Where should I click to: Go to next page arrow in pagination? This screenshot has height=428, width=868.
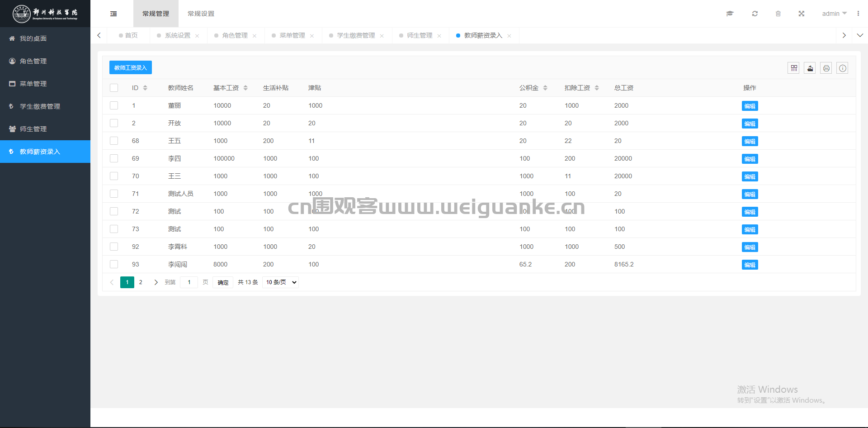coord(156,282)
